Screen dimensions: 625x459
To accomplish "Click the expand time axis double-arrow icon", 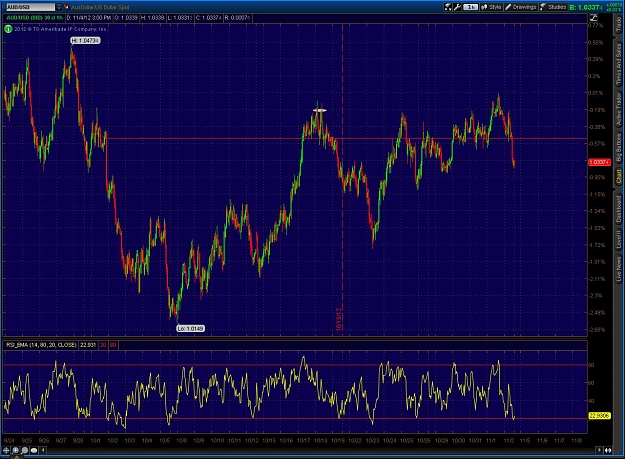I will [x=608, y=450].
